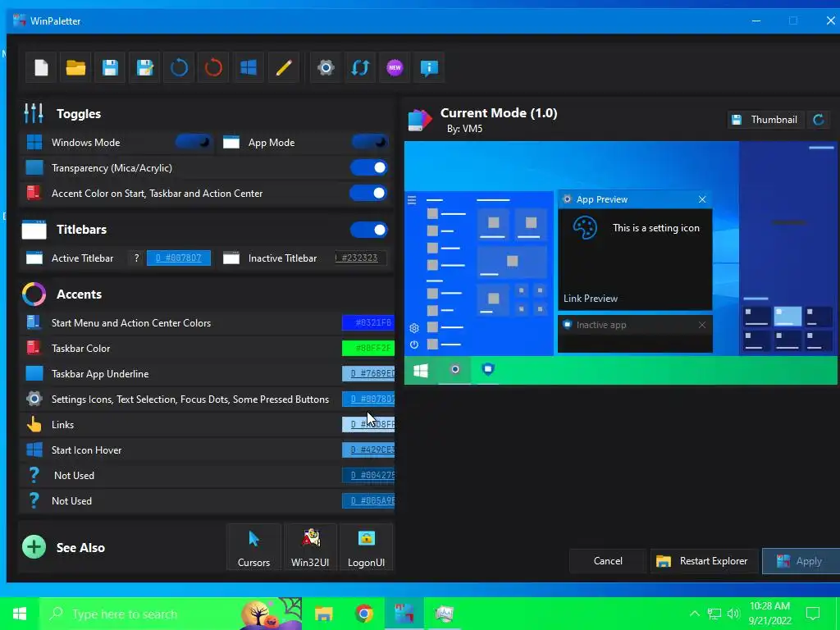This screenshot has width=840, height=630.
Task: Click the Save As floppy-with-pencil icon
Action: click(x=144, y=67)
